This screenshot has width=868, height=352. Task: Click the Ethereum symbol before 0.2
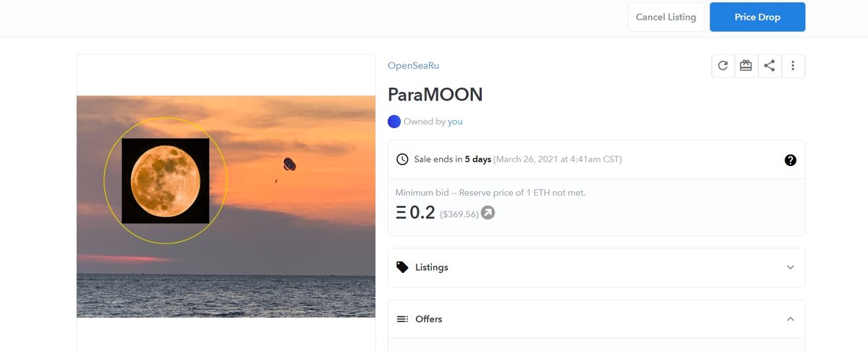(401, 213)
